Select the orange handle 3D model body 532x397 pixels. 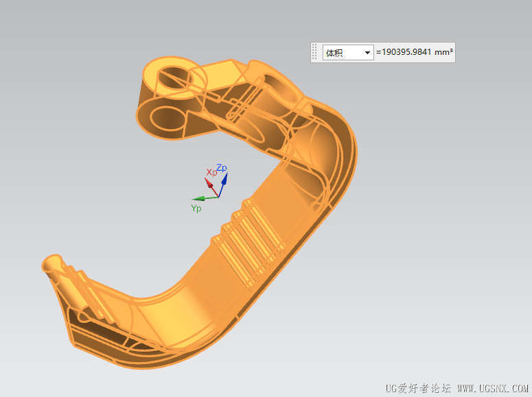coord(200,213)
